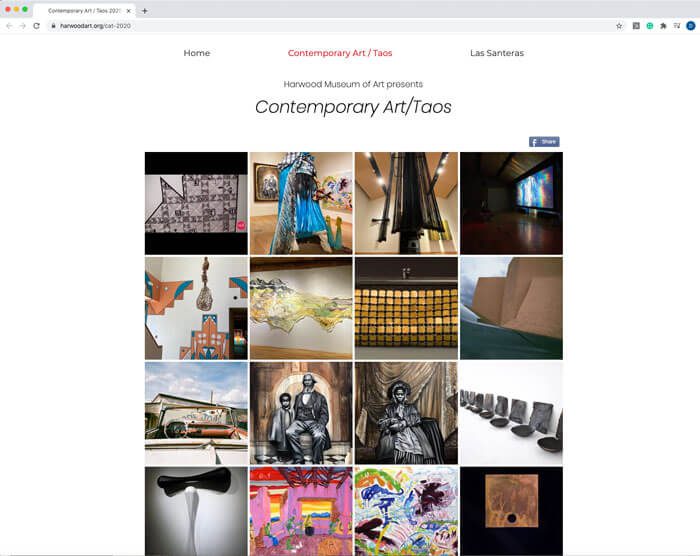
Task: Open the extensions puzzle-piece icon
Action: [663, 26]
